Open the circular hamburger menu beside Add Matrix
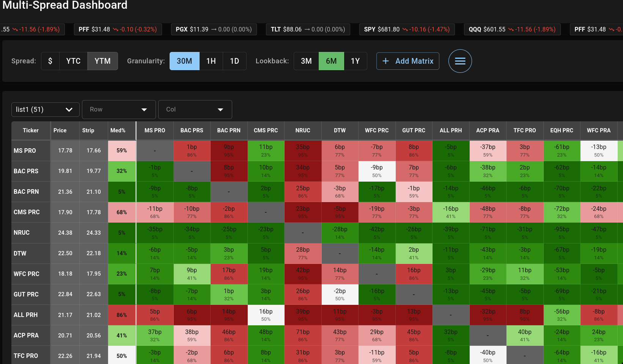Screen dimensions: 623x364 click(x=460, y=61)
